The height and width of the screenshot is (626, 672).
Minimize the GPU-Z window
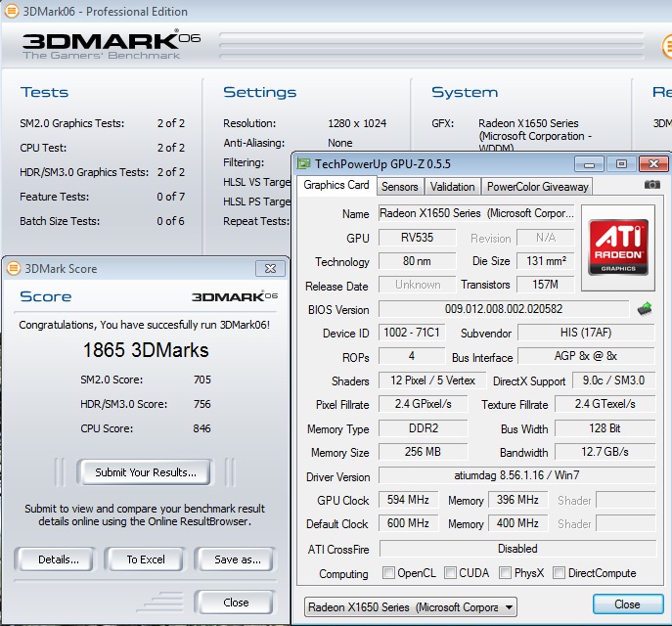click(589, 164)
